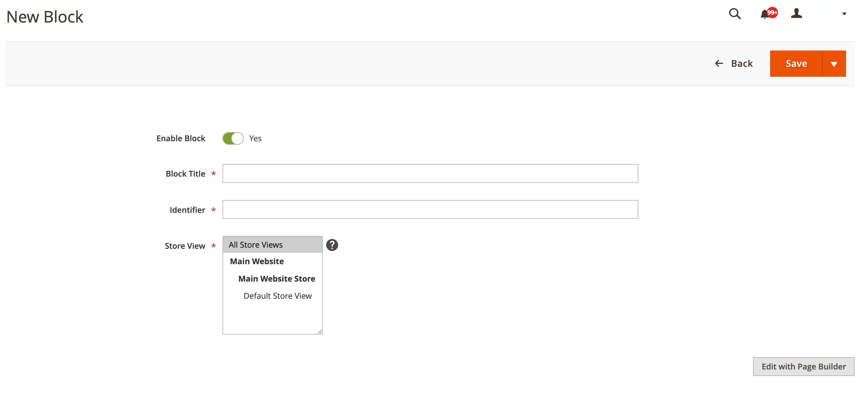Focus the Identifier input field
The width and height of the screenshot is (868, 396).
(x=430, y=209)
